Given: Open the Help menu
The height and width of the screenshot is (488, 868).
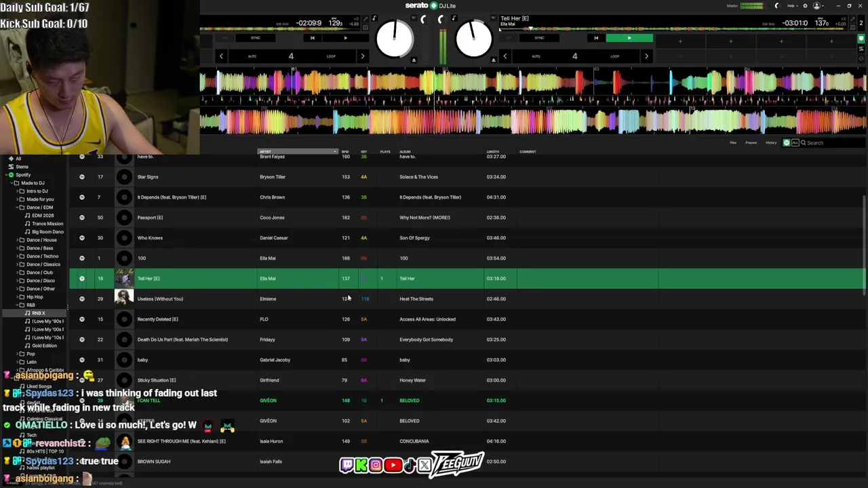Looking at the screenshot, I should point(792,6).
